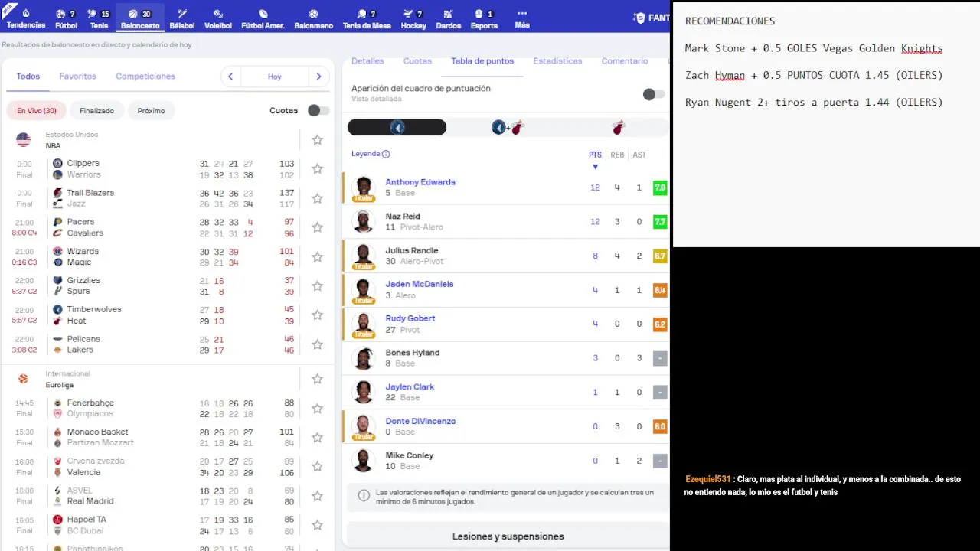
Task: Open the Fútbol sport category
Action: pos(66,19)
